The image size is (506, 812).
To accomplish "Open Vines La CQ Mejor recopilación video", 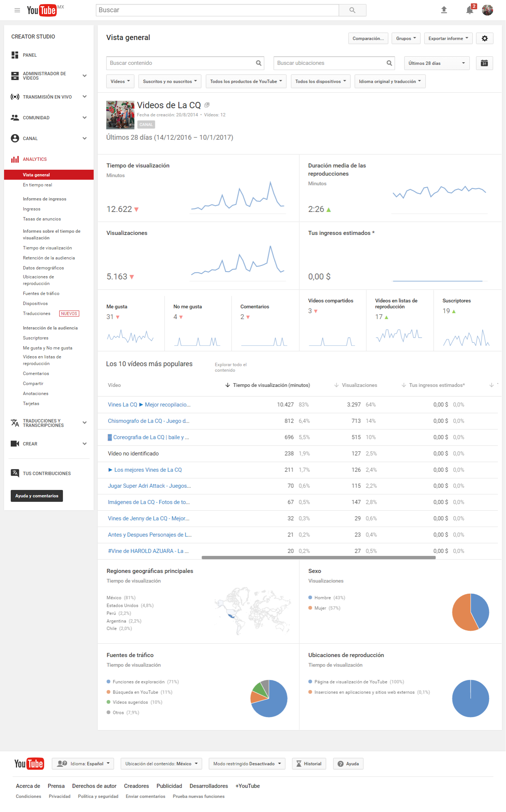I will pyautogui.click(x=149, y=405).
